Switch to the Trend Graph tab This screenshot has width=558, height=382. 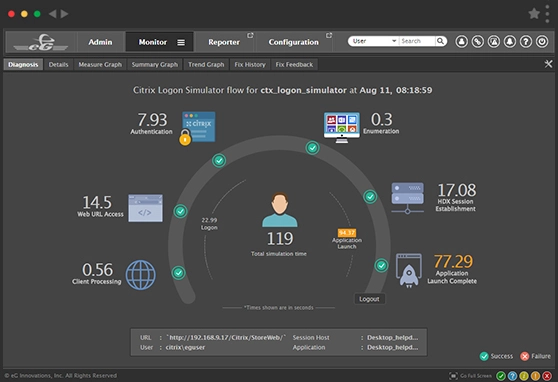click(x=206, y=64)
